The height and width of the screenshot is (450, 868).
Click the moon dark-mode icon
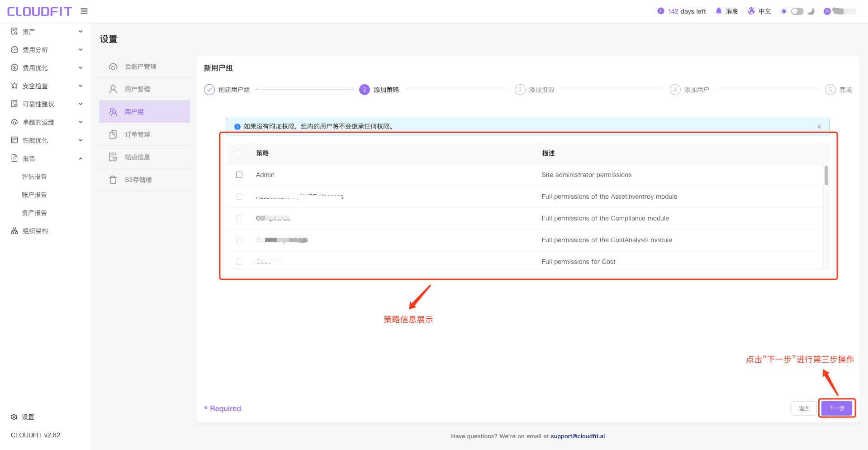811,11
